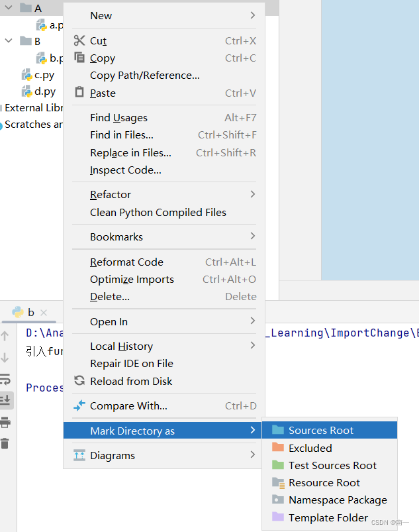Select Optimize Imports menu entry
Image resolution: width=419 pixels, height=532 pixels.
pyautogui.click(x=164, y=279)
